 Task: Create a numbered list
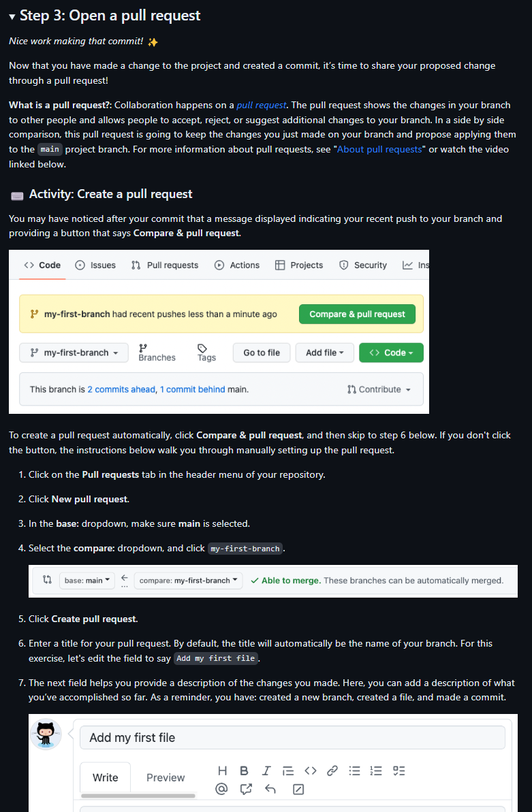[376, 770]
